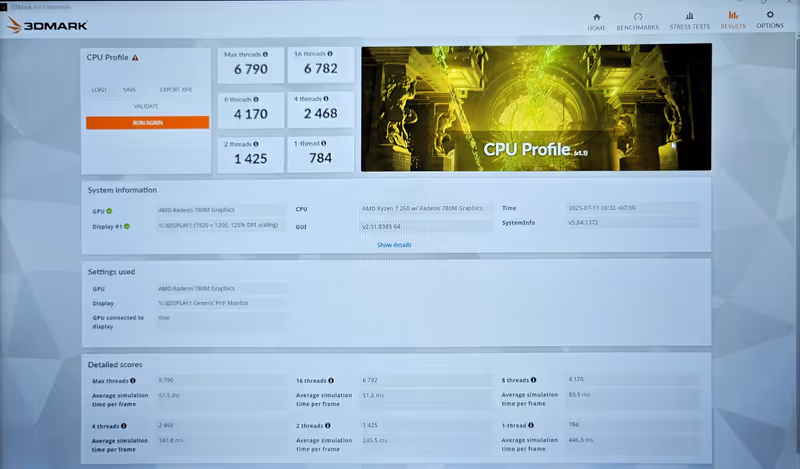This screenshot has height=469, width=800.
Task: Click green status icon beside Display #1
Action: 127,226
